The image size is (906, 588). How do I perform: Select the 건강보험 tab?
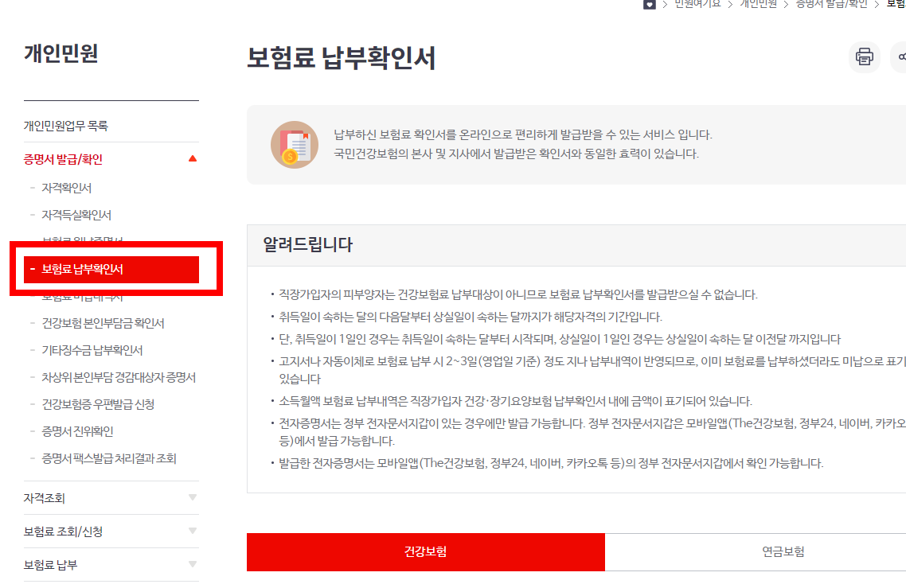click(426, 551)
